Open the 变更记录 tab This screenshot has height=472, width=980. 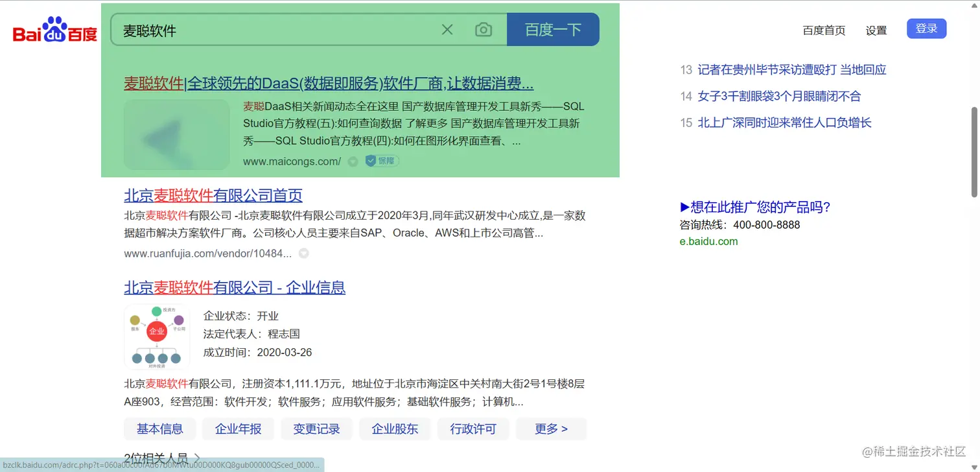[316, 429]
